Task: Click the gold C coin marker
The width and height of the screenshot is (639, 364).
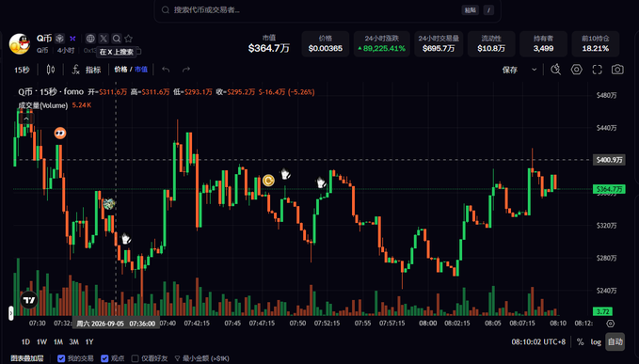Action: click(x=268, y=180)
